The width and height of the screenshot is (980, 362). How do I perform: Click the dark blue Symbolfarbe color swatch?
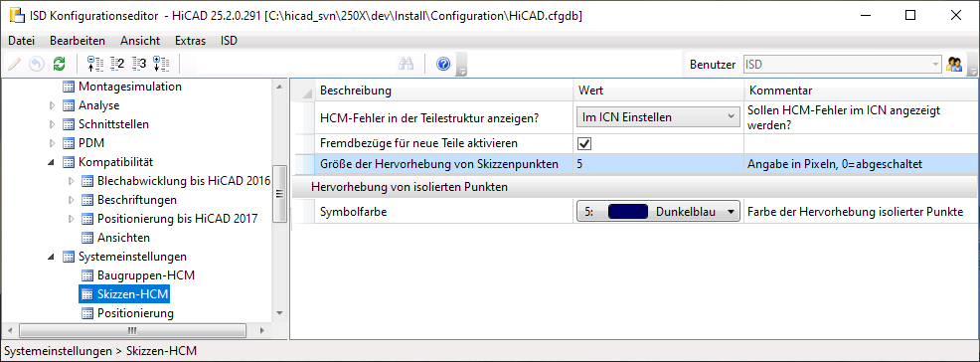(x=629, y=212)
